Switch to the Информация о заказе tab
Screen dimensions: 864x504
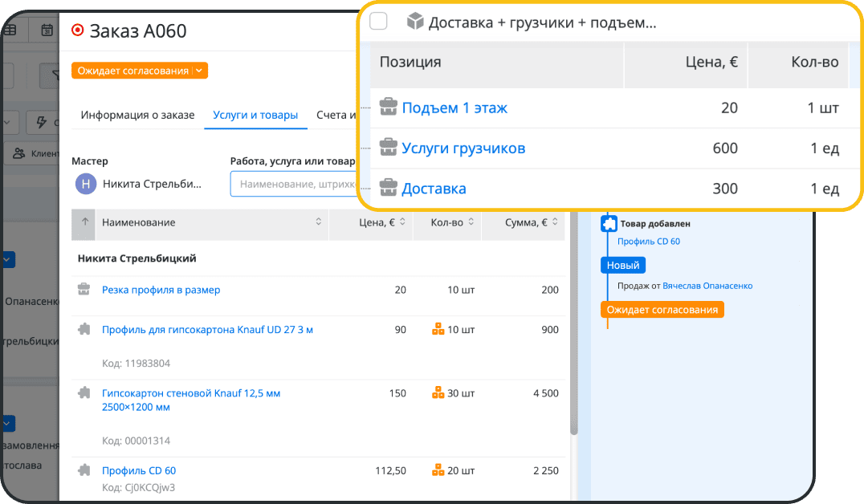tap(138, 114)
